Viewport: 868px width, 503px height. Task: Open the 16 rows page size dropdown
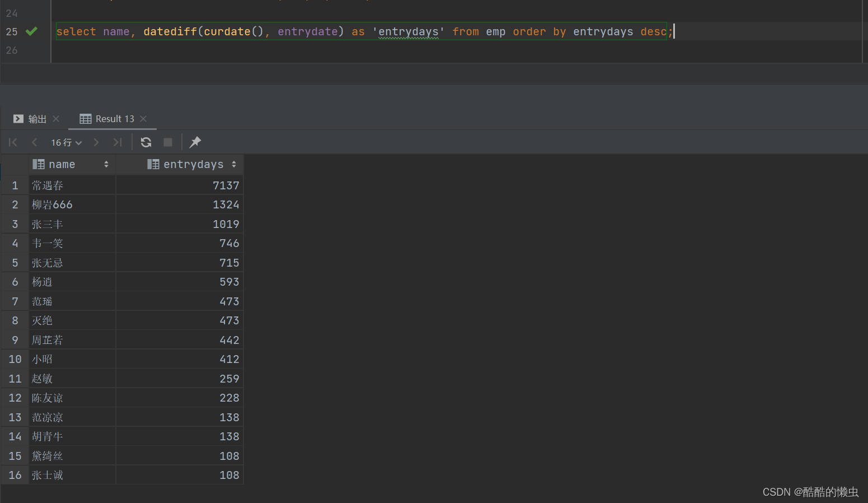coord(67,142)
